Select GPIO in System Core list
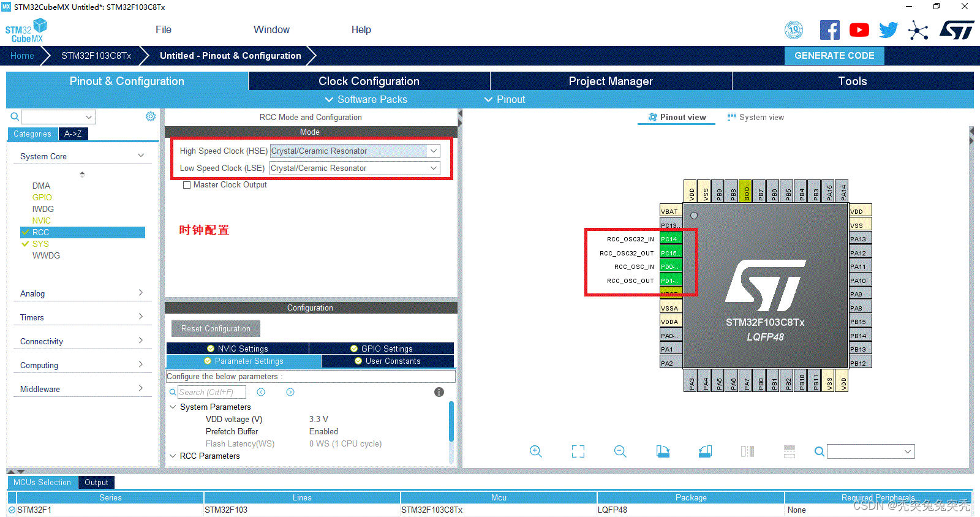 click(x=42, y=197)
